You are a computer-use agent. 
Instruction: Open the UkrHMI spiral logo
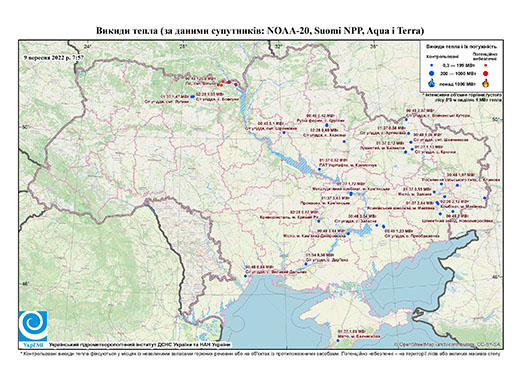coord(33,326)
